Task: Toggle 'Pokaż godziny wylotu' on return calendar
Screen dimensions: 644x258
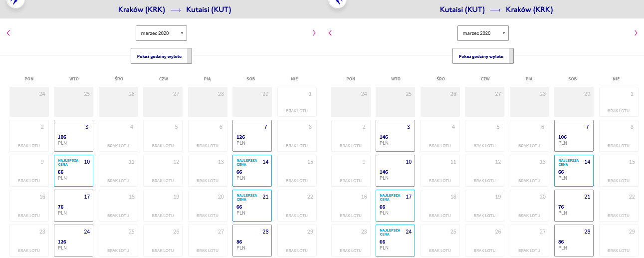Action: pos(483,56)
